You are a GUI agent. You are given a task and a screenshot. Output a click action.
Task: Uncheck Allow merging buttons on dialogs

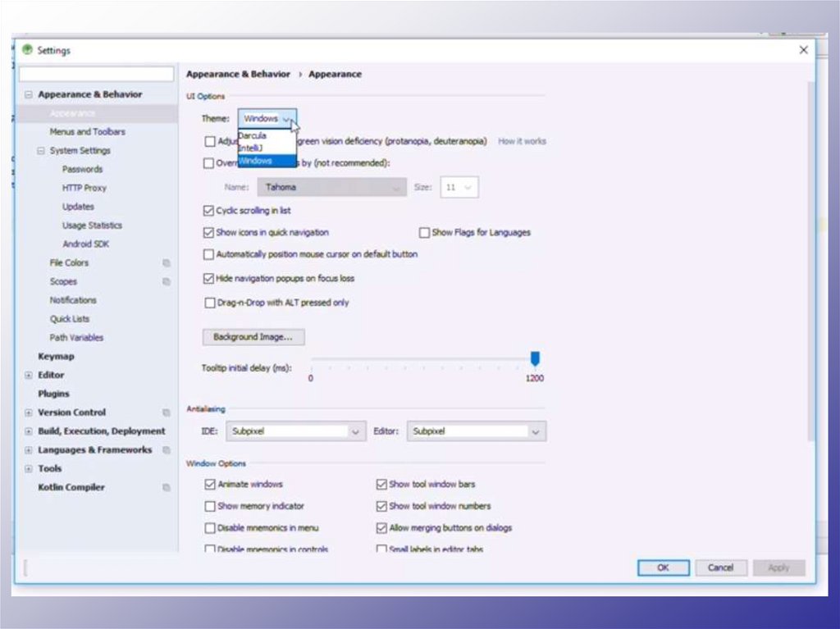point(381,528)
